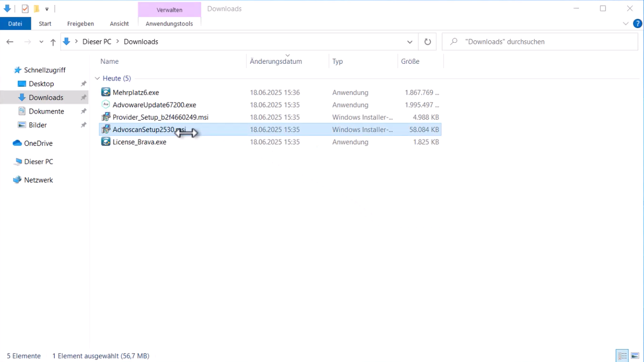Go forward with the right arrow button
This screenshot has height=362, width=644.
[x=27, y=42]
